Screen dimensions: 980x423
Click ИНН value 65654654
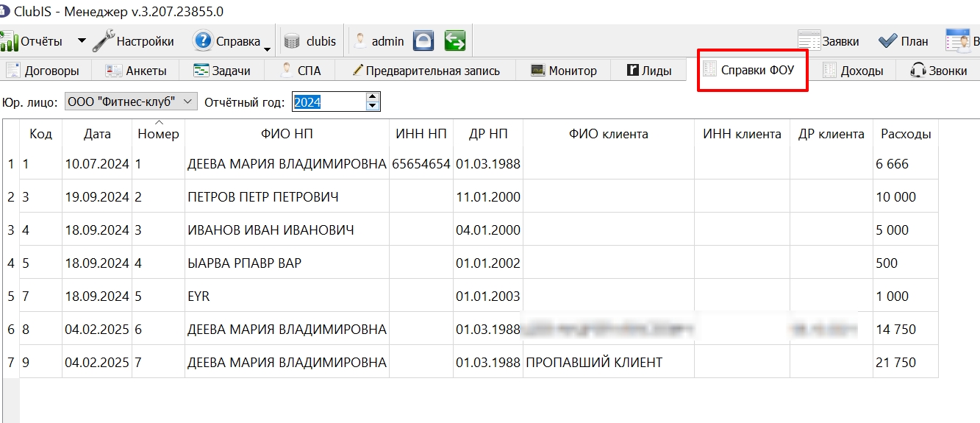(421, 164)
